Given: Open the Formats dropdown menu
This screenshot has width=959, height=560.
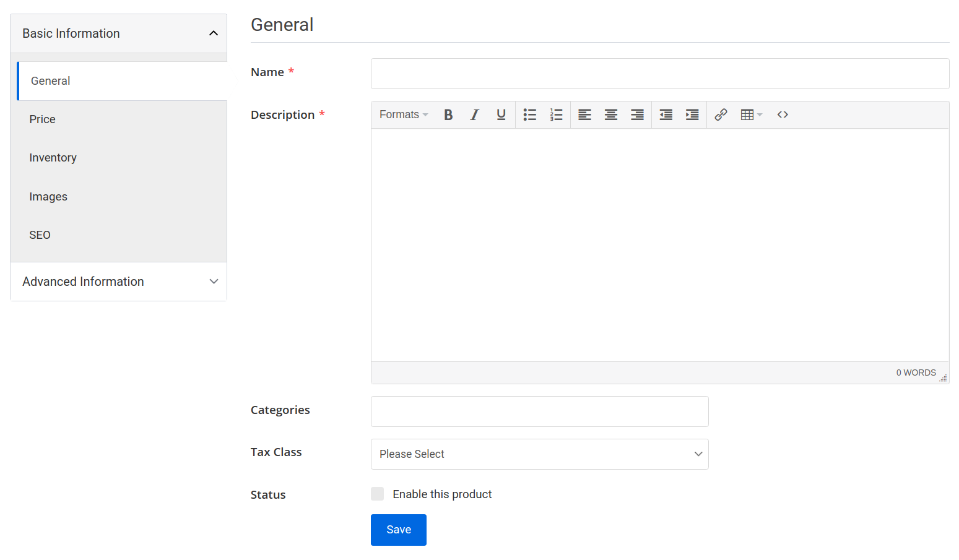Looking at the screenshot, I should [x=403, y=114].
